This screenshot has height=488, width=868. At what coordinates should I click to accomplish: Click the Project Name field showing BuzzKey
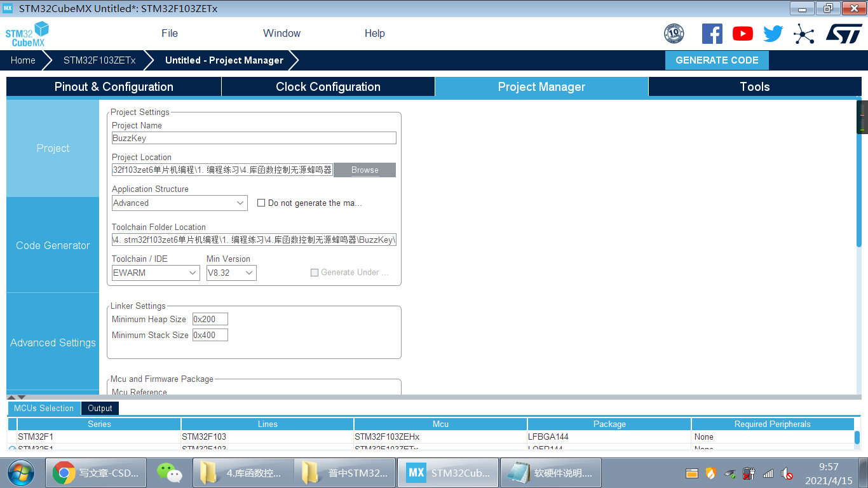click(254, 138)
